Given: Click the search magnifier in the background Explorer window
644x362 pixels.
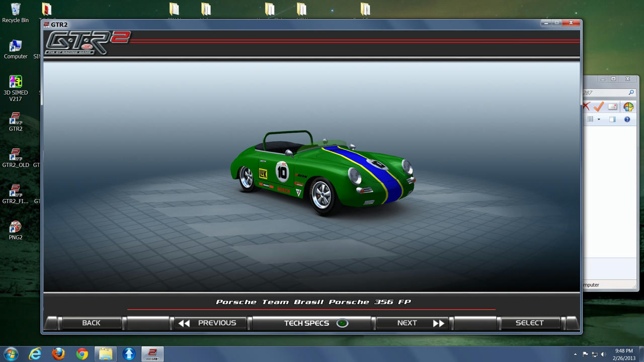Looking at the screenshot, I should click(x=631, y=93).
